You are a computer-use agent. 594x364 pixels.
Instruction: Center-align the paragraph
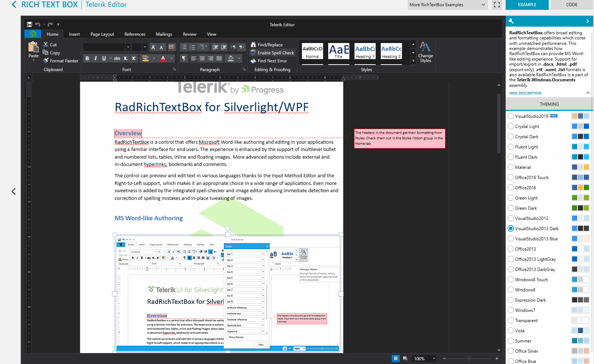202,58
